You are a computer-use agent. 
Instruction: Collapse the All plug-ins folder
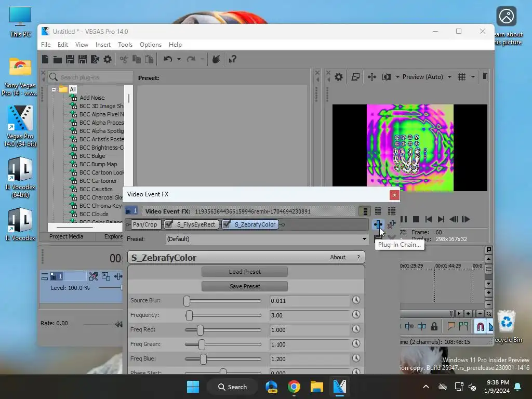54,89
